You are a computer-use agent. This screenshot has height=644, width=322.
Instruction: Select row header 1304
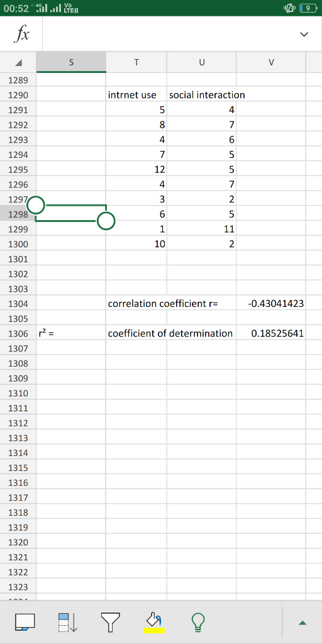point(18,304)
